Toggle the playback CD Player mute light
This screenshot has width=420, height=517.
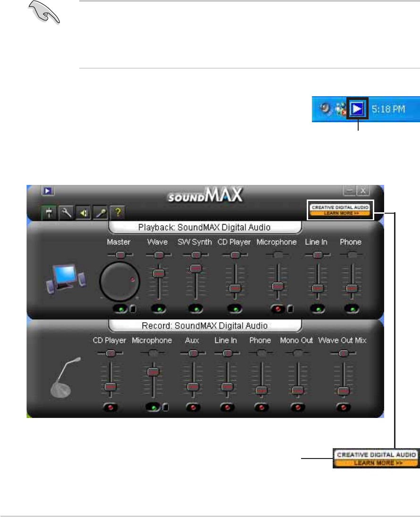click(x=235, y=309)
